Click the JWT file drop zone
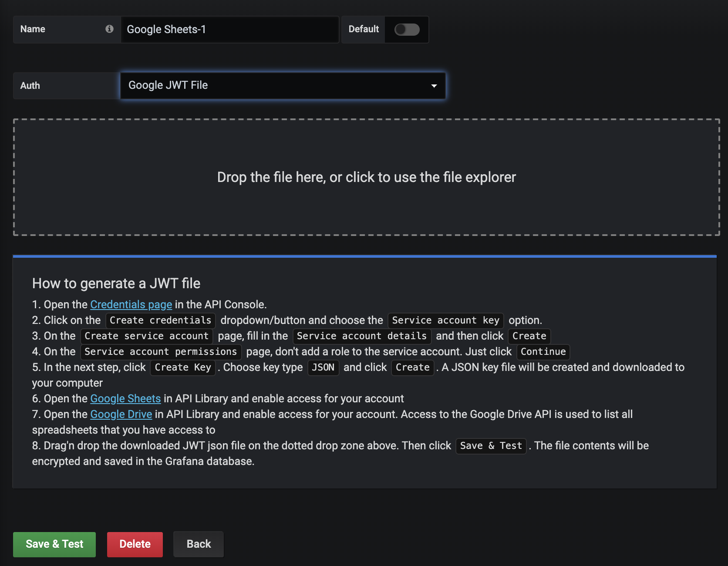Screen dimensions: 728x566 coord(366,177)
